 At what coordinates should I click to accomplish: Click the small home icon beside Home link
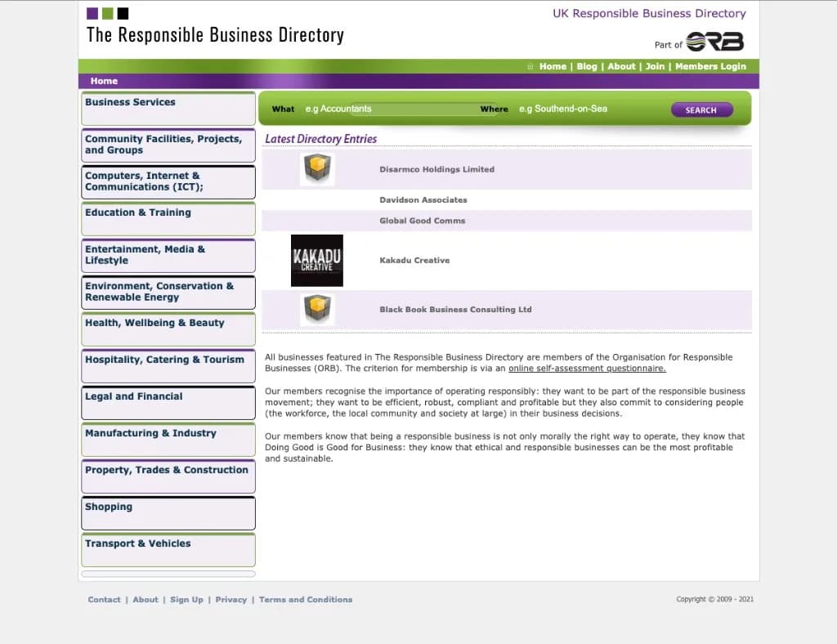pos(530,67)
